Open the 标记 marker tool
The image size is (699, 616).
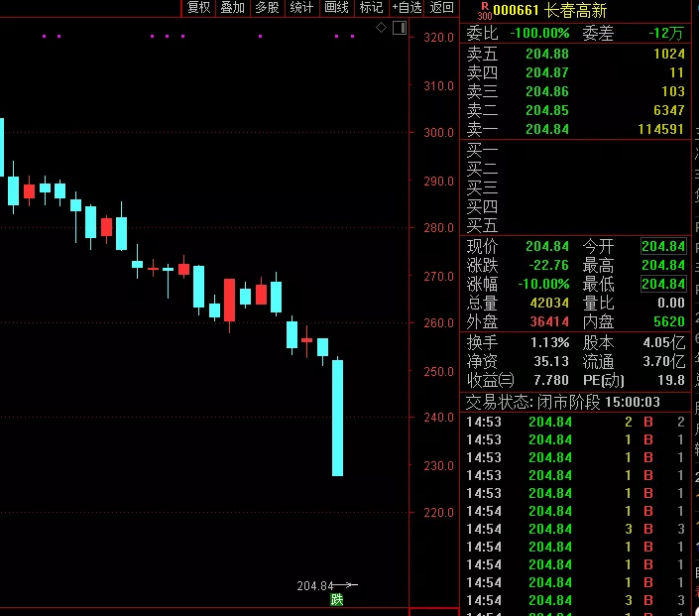372,8
